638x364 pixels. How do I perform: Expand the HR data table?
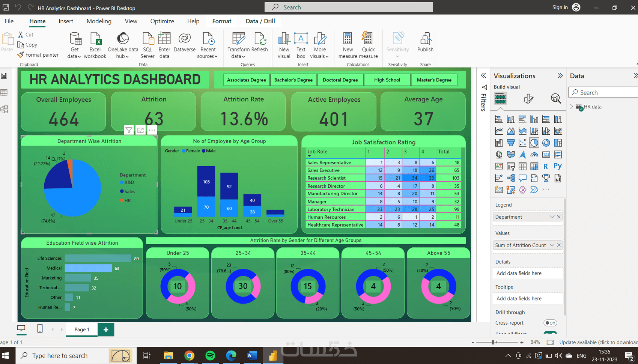(x=572, y=107)
